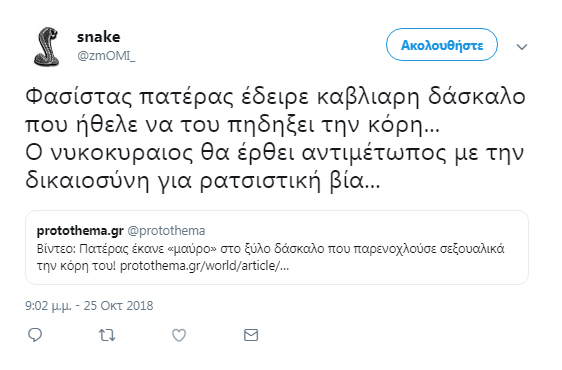Open the protothema.gr/world/article link
This screenshot has width=562, height=370.
pos(204,266)
